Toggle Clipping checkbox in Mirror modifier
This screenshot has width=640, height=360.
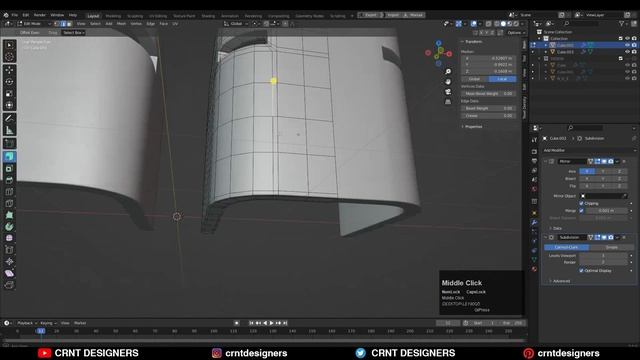(x=581, y=203)
